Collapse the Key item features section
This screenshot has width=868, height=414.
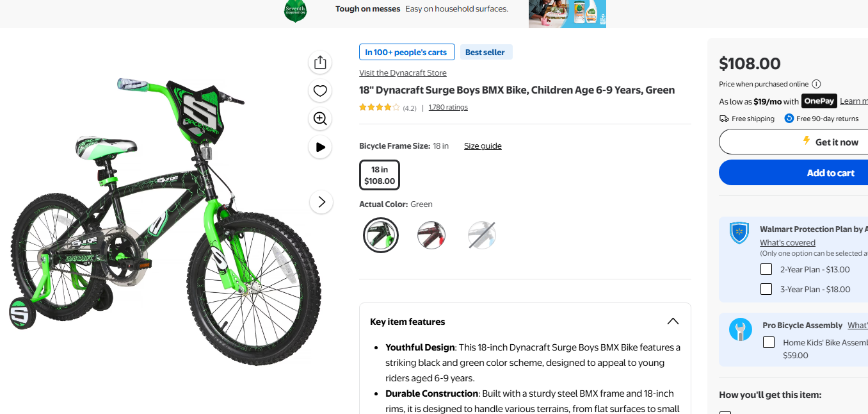[673, 321]
